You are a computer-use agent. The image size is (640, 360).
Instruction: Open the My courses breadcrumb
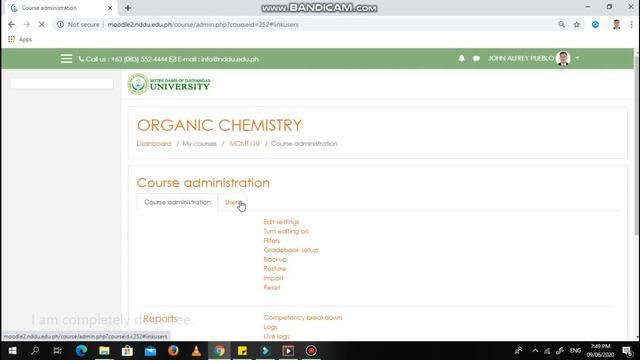click(199, 144)
